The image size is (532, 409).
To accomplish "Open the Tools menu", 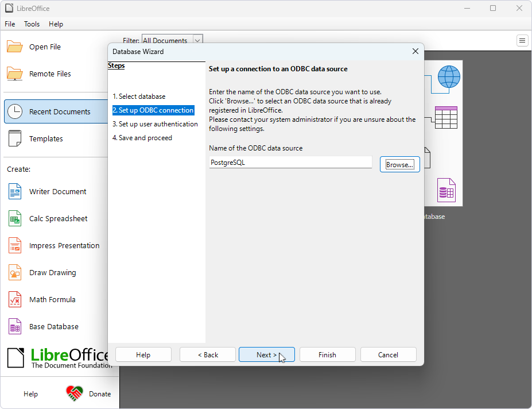I will click(32, 24).
